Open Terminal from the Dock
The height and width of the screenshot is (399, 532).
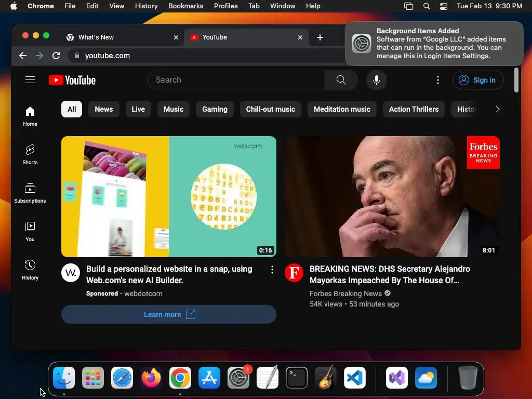coord(297,378)
